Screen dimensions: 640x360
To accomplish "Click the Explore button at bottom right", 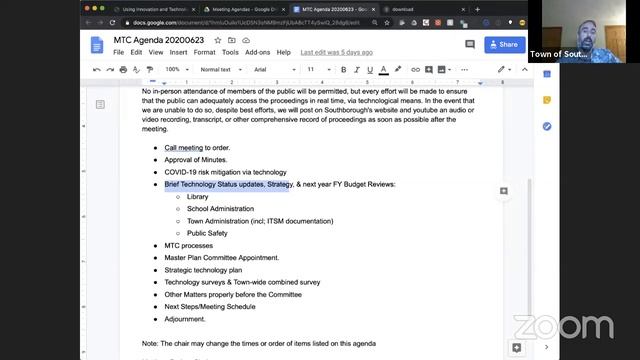I will [517, 348].
